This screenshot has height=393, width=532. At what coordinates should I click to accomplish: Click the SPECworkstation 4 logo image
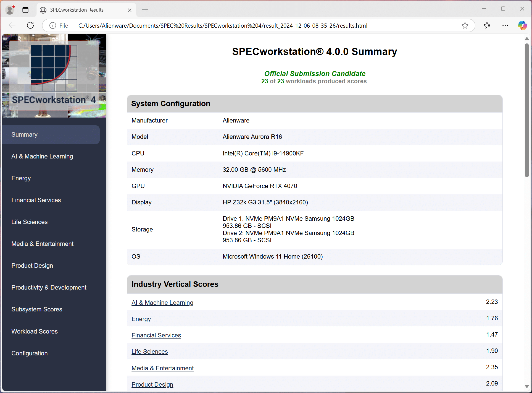point(54,76)
